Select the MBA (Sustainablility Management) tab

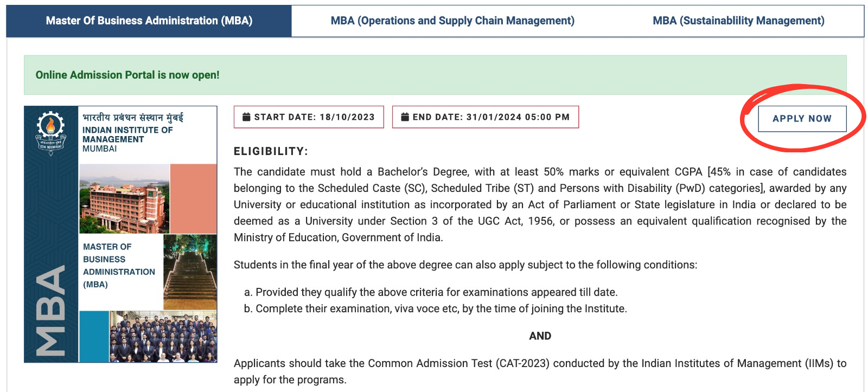(738, 21)
